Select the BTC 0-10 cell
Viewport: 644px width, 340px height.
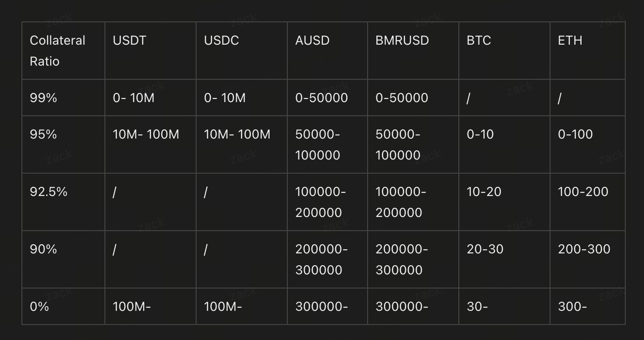coord(480,134)
